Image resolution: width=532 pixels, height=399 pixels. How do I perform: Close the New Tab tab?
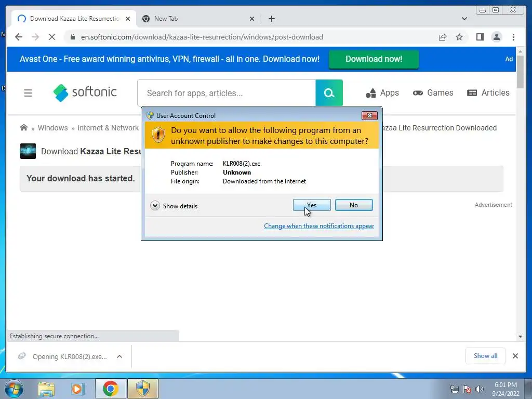252,19
